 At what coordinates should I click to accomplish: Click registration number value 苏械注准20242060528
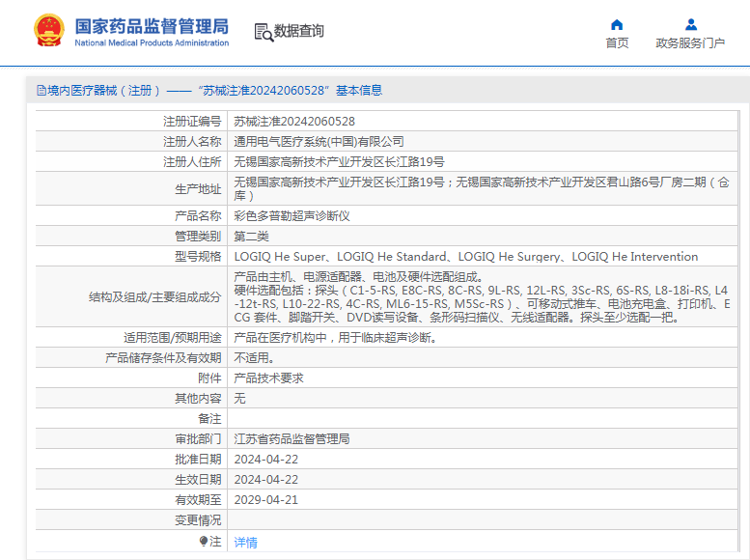pos(294,122)
